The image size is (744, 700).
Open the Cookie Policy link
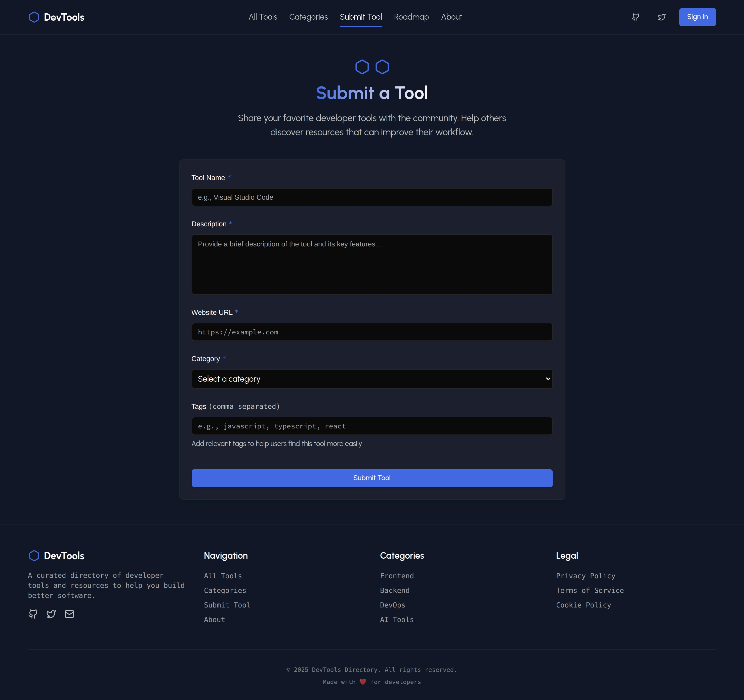pos(584,605)
